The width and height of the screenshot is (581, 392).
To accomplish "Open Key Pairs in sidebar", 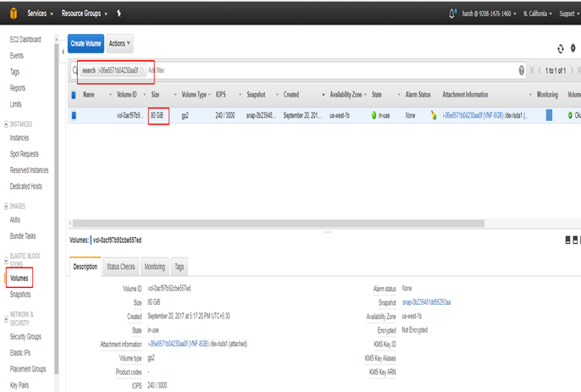I will point(19,385).
